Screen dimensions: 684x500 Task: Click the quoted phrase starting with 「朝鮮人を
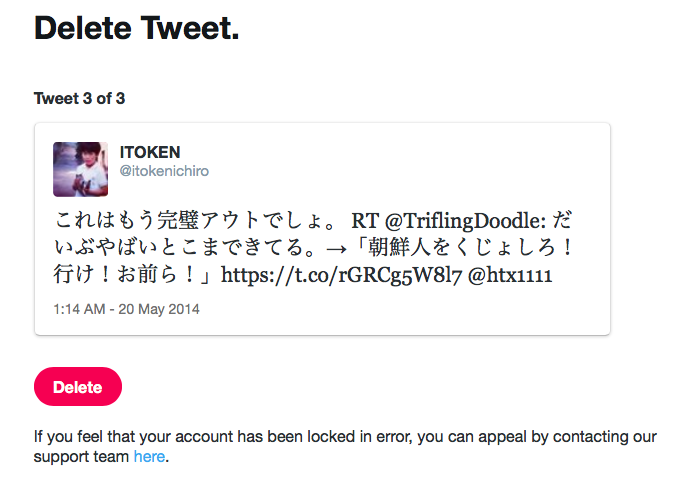[463, 248]
